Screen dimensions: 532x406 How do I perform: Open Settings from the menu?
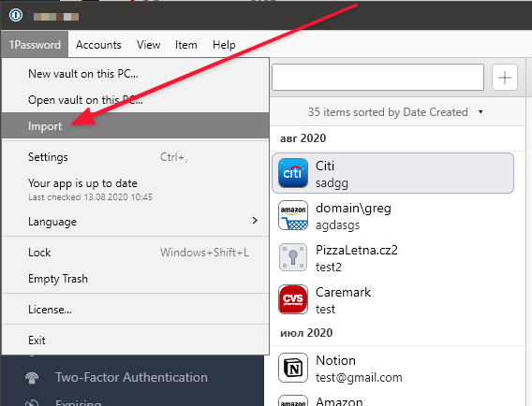136,157
